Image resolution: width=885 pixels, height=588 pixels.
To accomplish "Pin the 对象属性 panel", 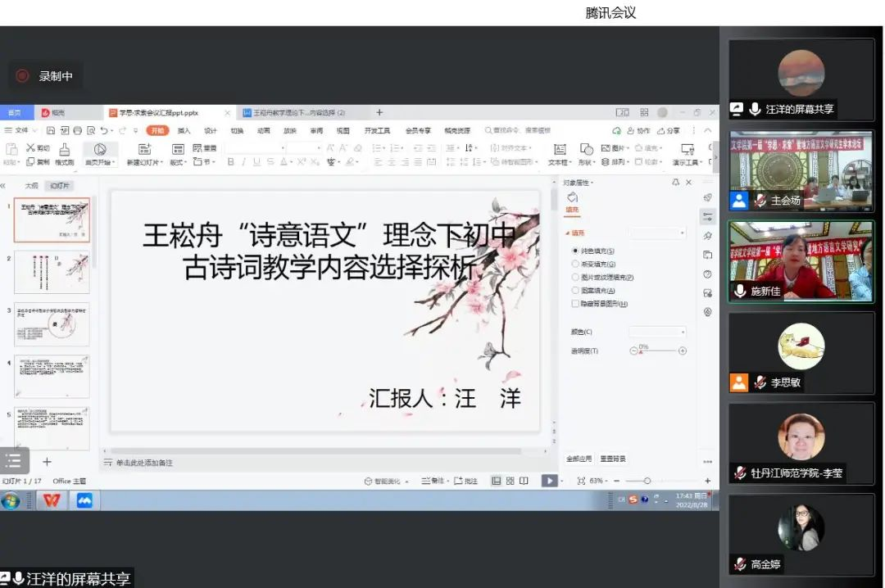I will click(676, 183).
